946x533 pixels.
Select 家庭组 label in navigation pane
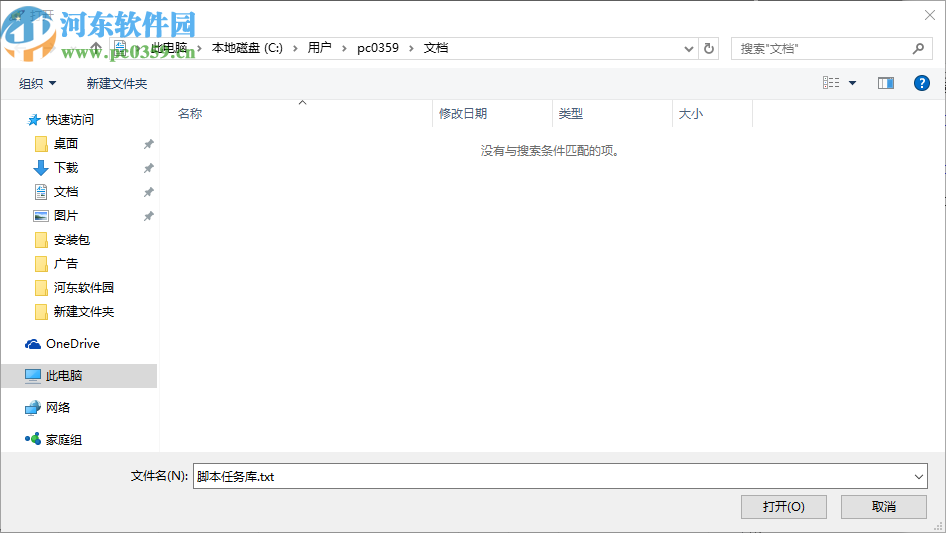[x=64, y=440]
